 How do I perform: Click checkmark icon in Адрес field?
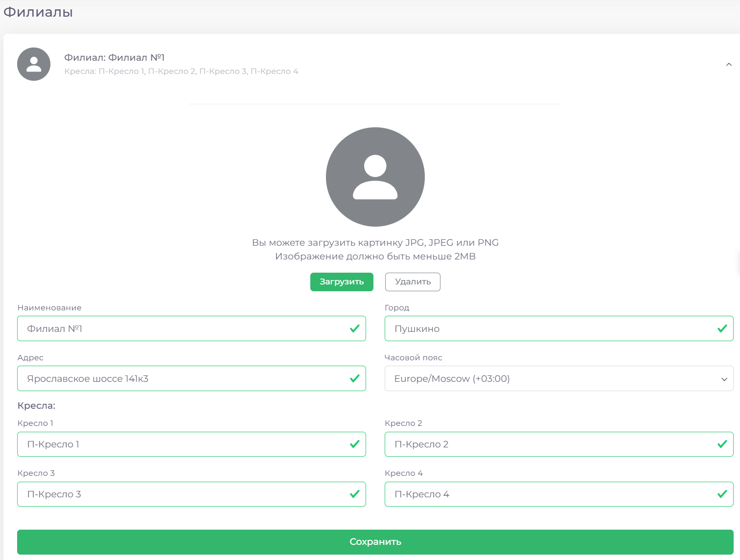(355, 378)
